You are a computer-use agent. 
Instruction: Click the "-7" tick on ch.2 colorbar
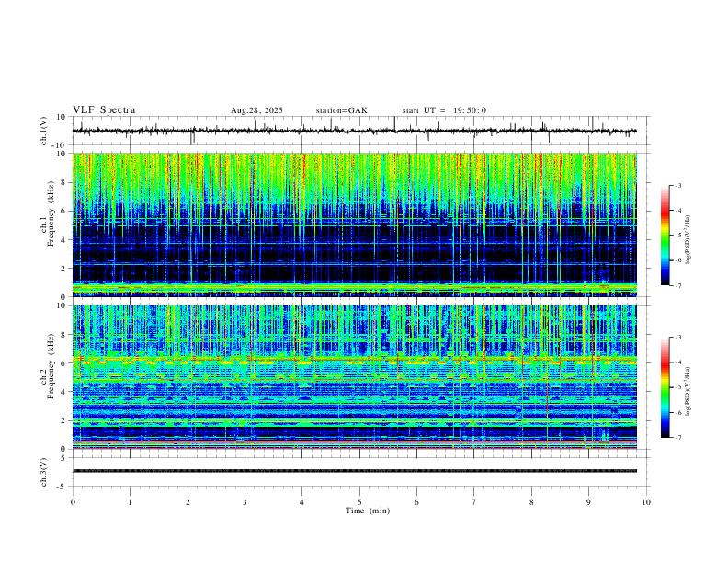coord(678,438)
